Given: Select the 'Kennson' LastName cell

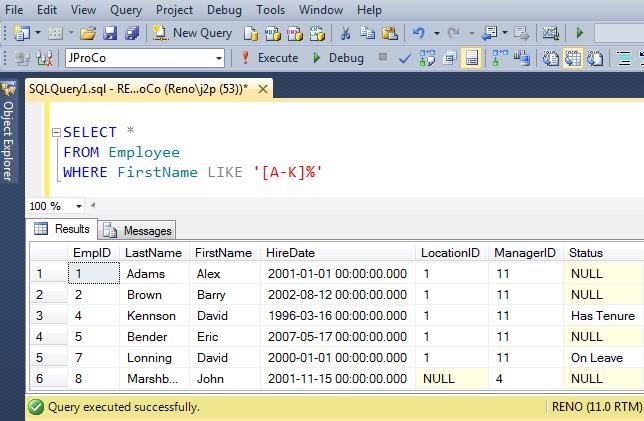Looking at the screenshot, I should coord(155,316).
